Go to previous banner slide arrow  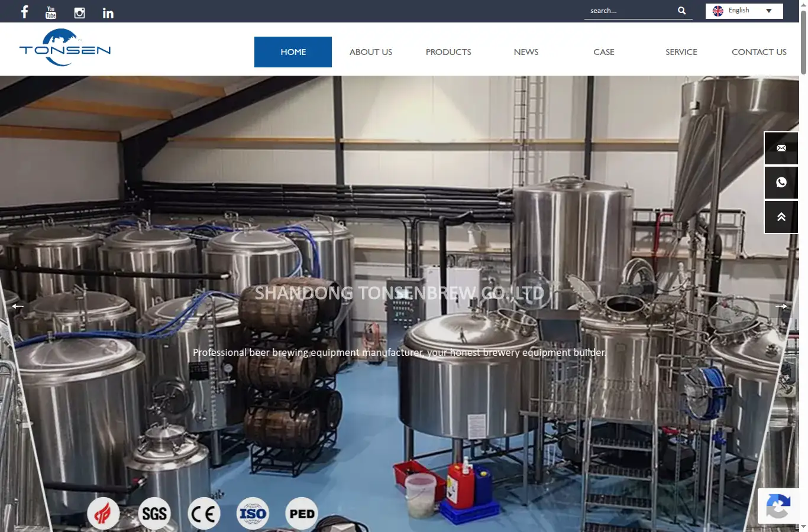click(18, 306)
